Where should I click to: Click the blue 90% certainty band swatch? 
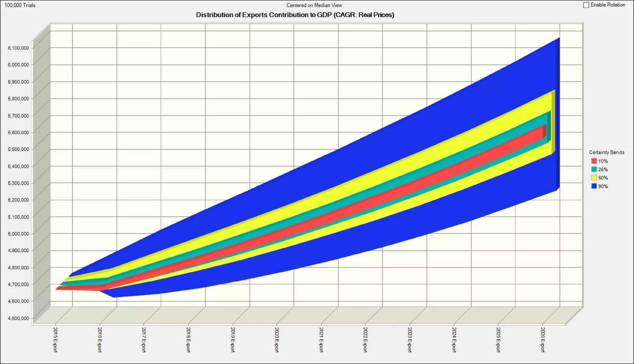[594, 186]
